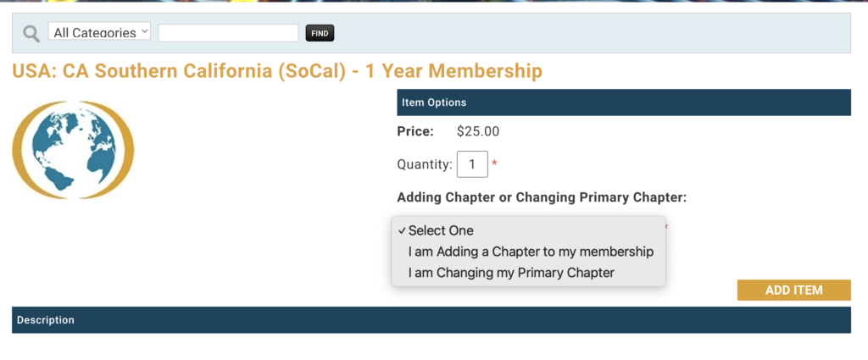Viewport: 868px width, 360px height.
Task: Click the magnifying glass search icon
Action: (31, 34)
